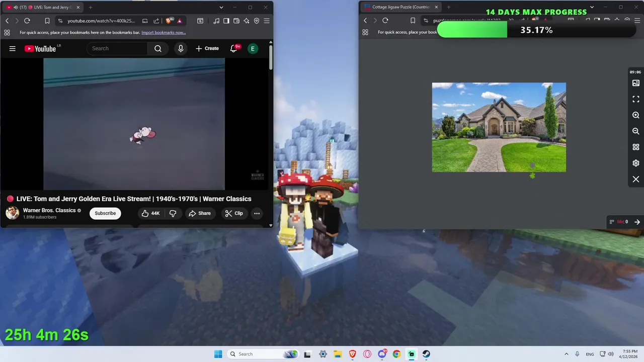
Task: Expand the tab search chevron in YouTube window
Action: tap(221, 7)
